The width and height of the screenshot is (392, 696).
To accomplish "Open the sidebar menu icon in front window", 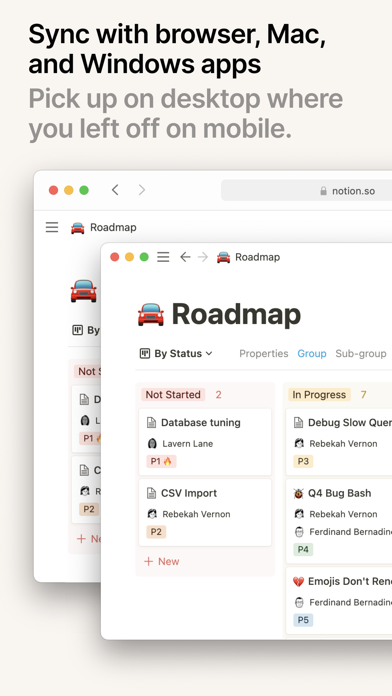I will 163,257.
